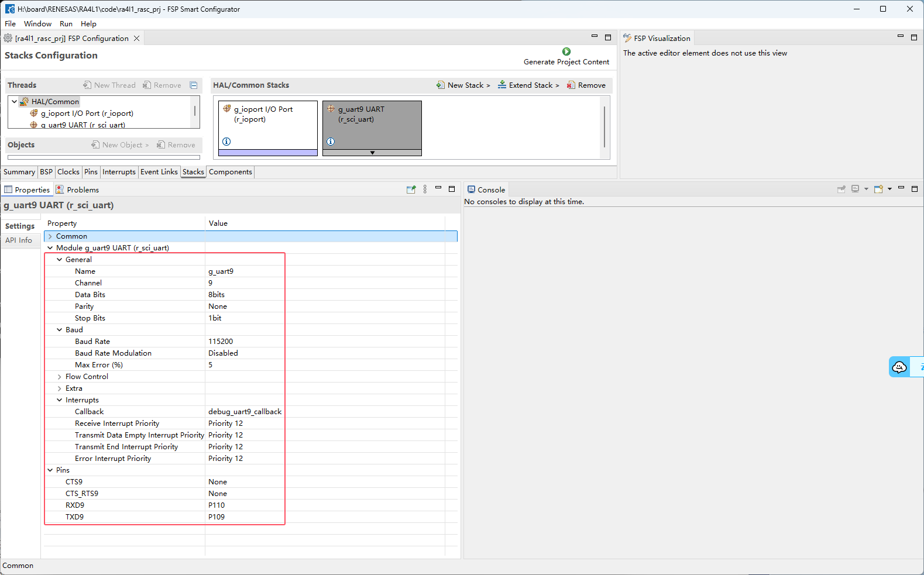Image resolution: width=924 pixels, height=575 pixels.
Task: Click the Console pin icon
Action: (841, 189)
